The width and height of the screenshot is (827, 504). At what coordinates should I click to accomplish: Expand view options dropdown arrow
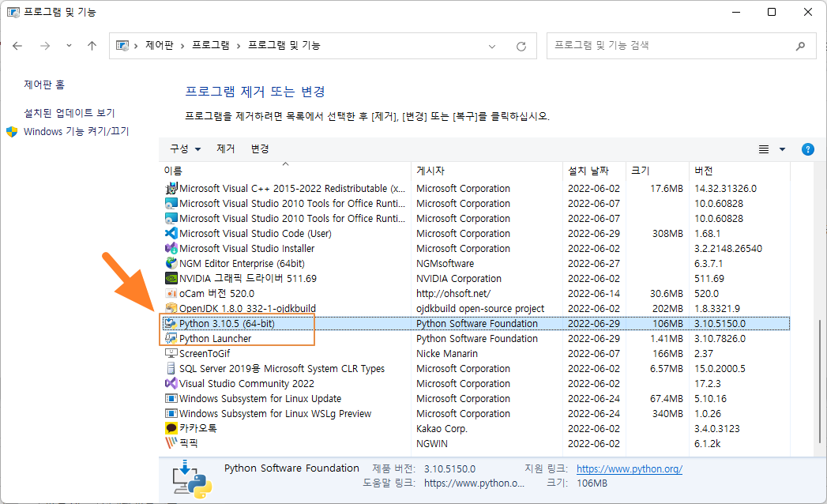782,149
